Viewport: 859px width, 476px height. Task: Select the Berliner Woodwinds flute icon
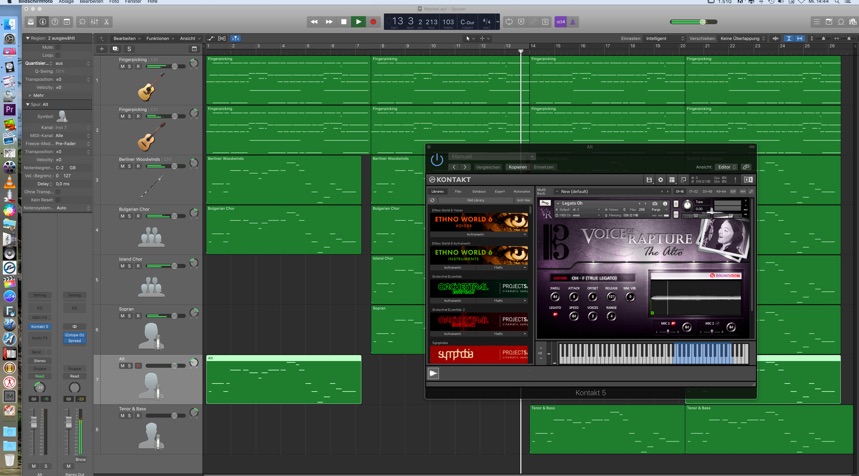coord(151,186)
